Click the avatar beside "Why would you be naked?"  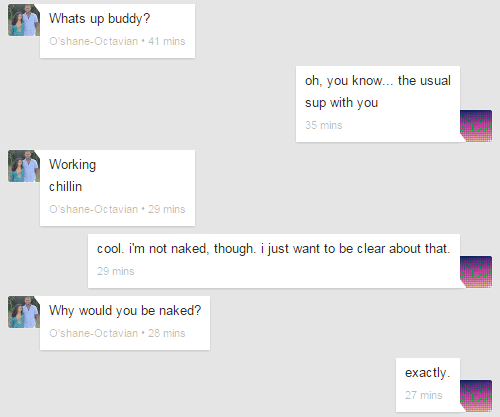(x=24, y=312)
